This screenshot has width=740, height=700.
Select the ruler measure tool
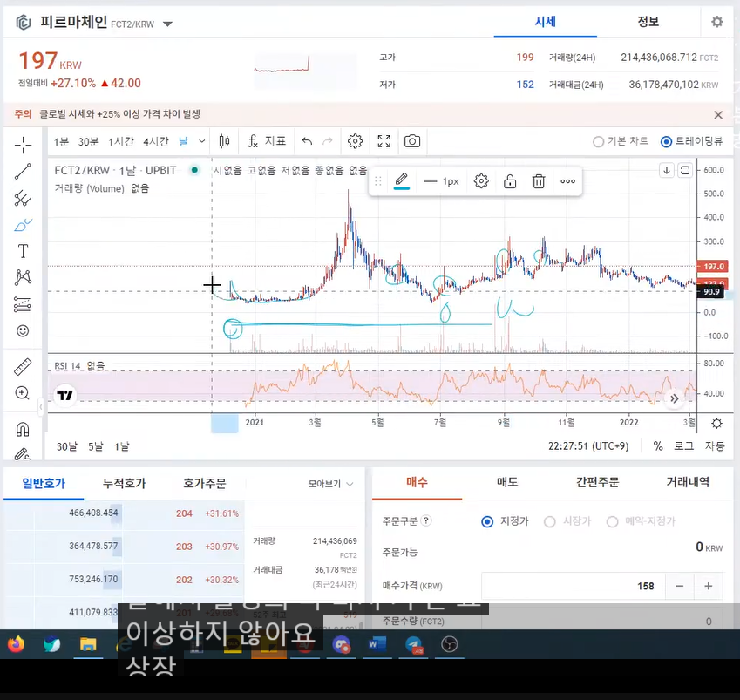tap(23, 367)
